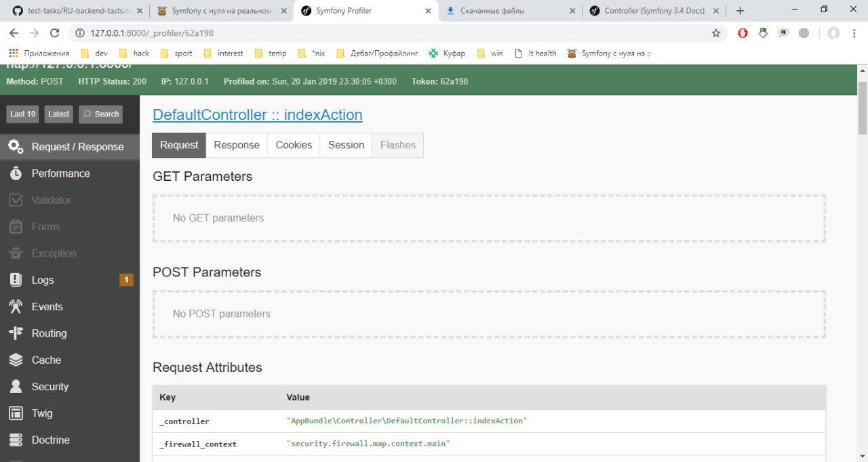Viewport: 868px width, 462px height.
Task: Open the Routing signpost icon
Action: tap(16, 333)
